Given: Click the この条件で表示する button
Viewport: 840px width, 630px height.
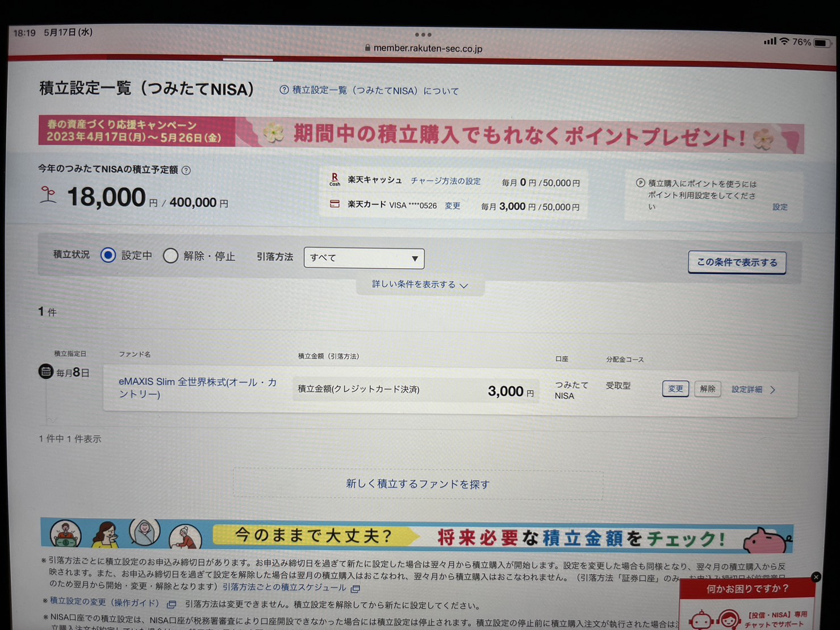Looking at the screenshot, I should click(x=737, y=262).
